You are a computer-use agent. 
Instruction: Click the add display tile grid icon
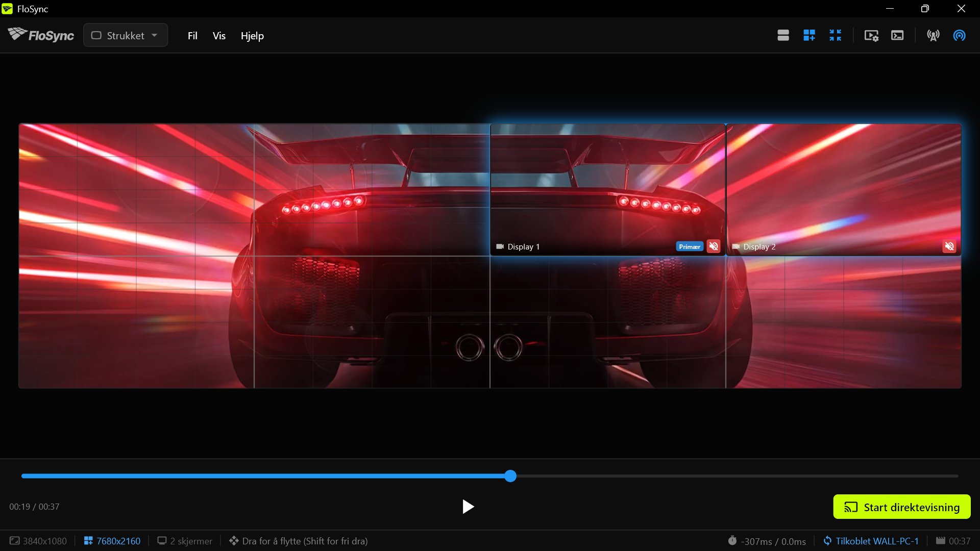coord(809,35)
